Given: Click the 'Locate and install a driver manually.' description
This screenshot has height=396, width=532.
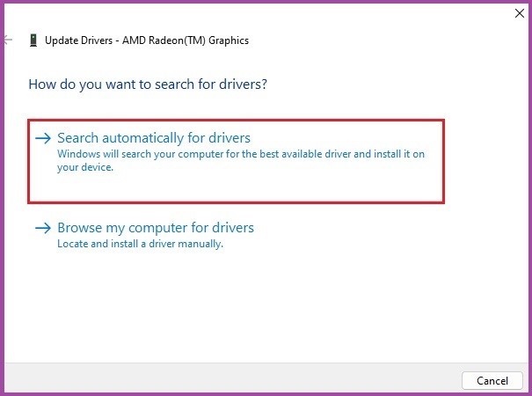Looking at the screenshot, I should (140, 244).
